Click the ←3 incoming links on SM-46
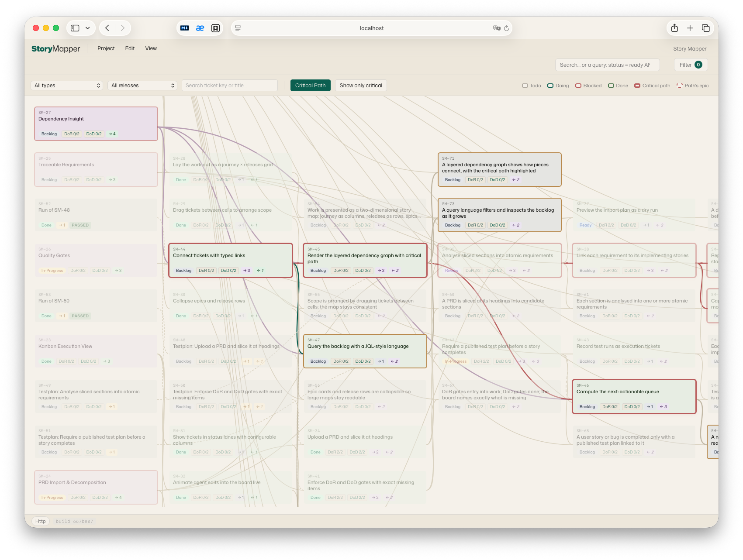The width and height of the screenshot is (743, 560). coord(664,407)
